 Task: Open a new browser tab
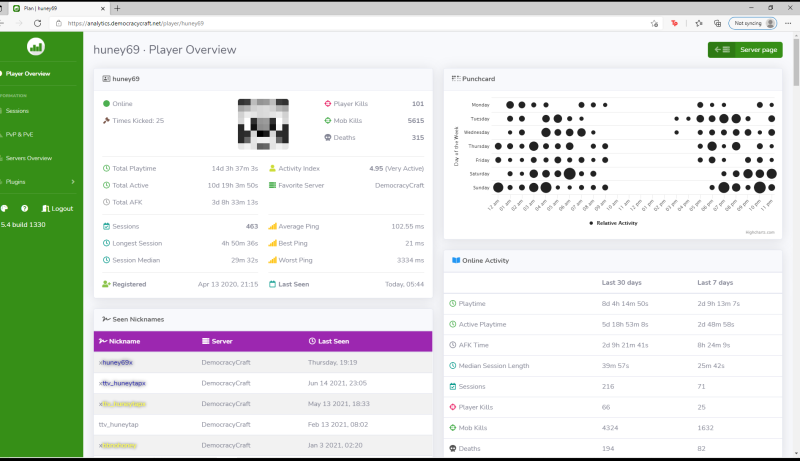point(117,8)
